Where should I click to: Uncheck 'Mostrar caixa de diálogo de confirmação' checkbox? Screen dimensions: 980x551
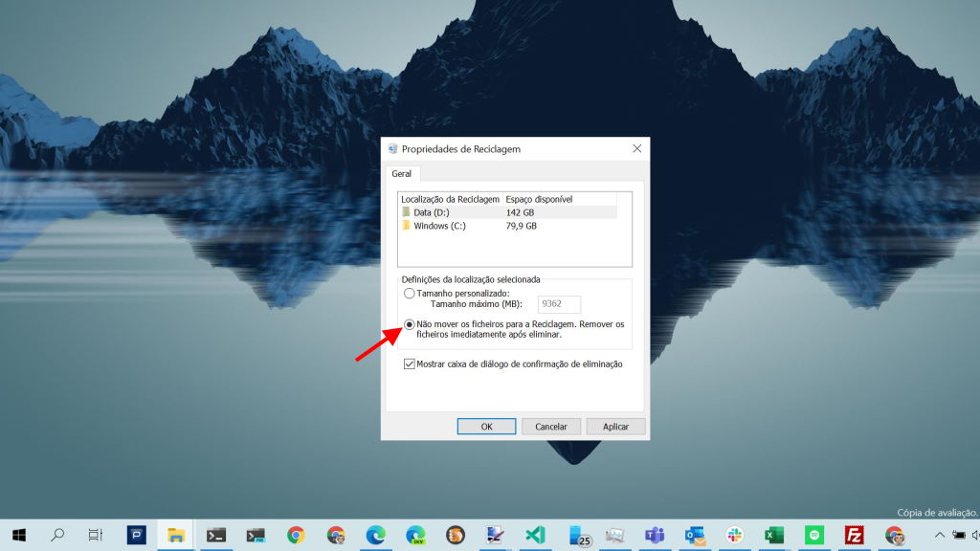(x=410, y=364)
